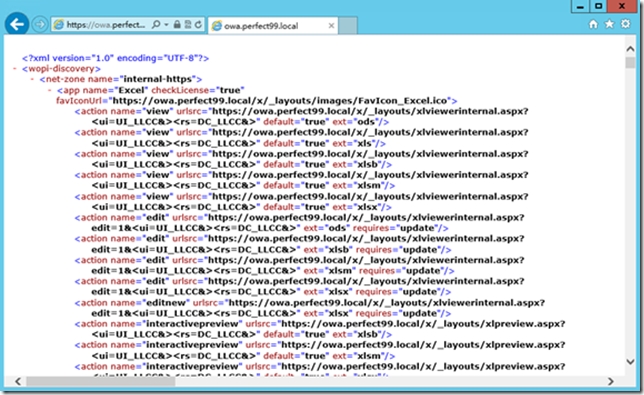This screenshot has width=644, height=395.
Task: Go forward with the browser forward arrow
Action: pyautogui.click(x=40, y=25)
